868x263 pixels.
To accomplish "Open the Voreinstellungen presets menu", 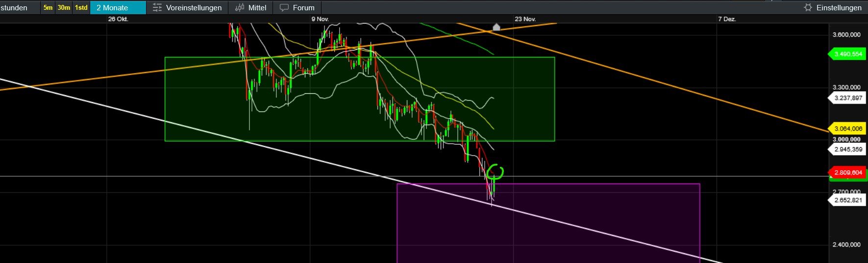I will (x=194, y=7).
